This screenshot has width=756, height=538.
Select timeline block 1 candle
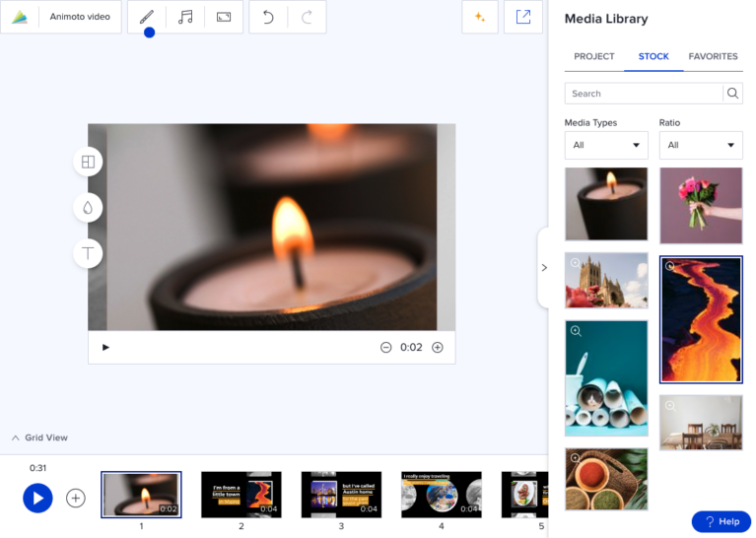coord(141,495)
